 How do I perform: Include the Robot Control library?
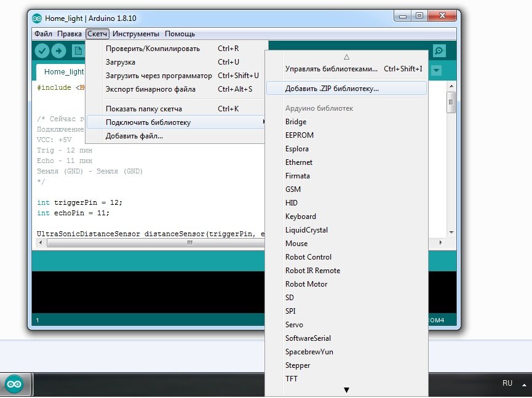[346, 257]
